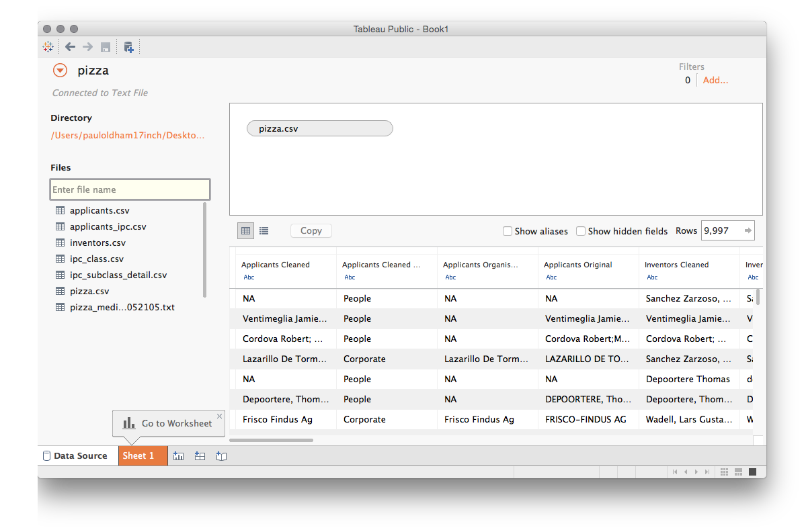Enable the Show aliases checkbox
Image resolution: width=804 pixels, height=532 pixels.
[508, 231]
